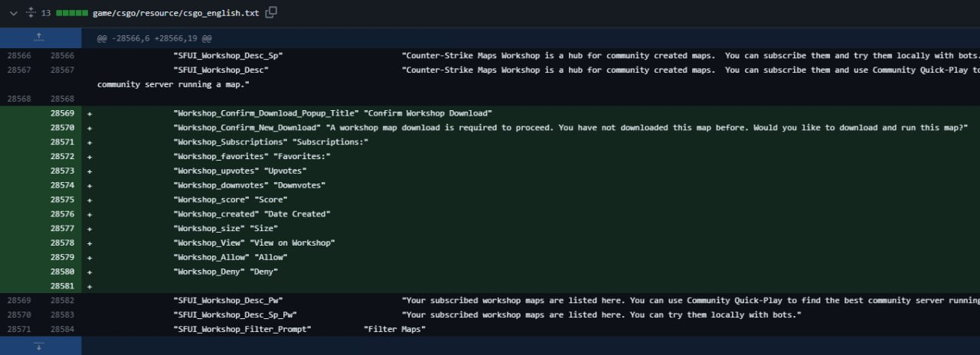
Task: Click the expand all lines arrows icon
Action: point(31,13)
